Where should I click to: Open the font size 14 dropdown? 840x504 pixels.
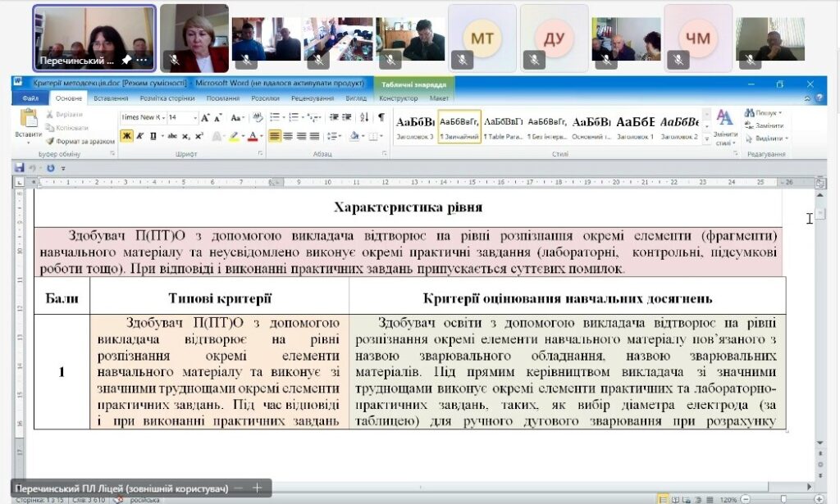tap(195, 117)
